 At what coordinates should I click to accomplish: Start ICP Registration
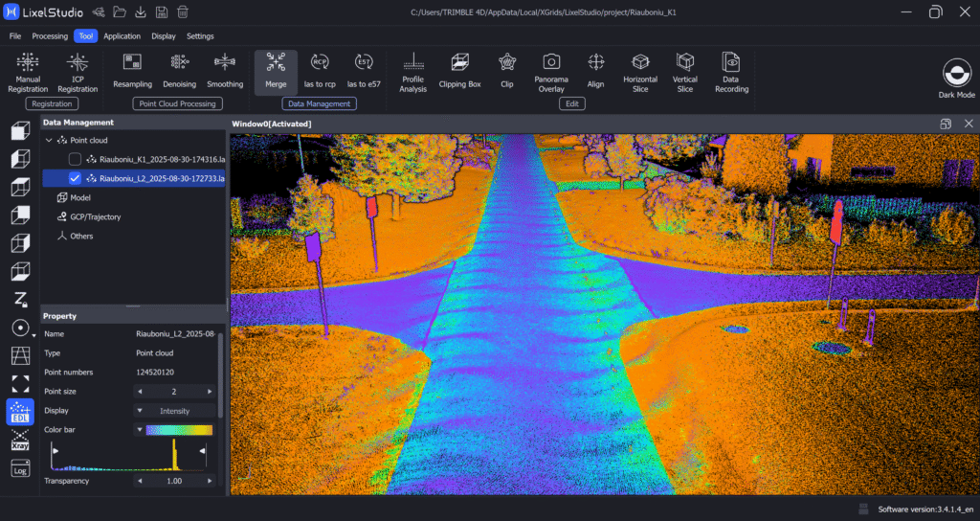coord(78,72)
